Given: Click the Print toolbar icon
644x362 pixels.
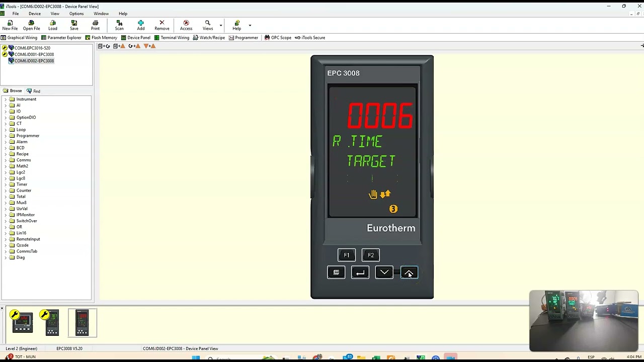Looking at the screenshot, I should [x=95, y=25].
